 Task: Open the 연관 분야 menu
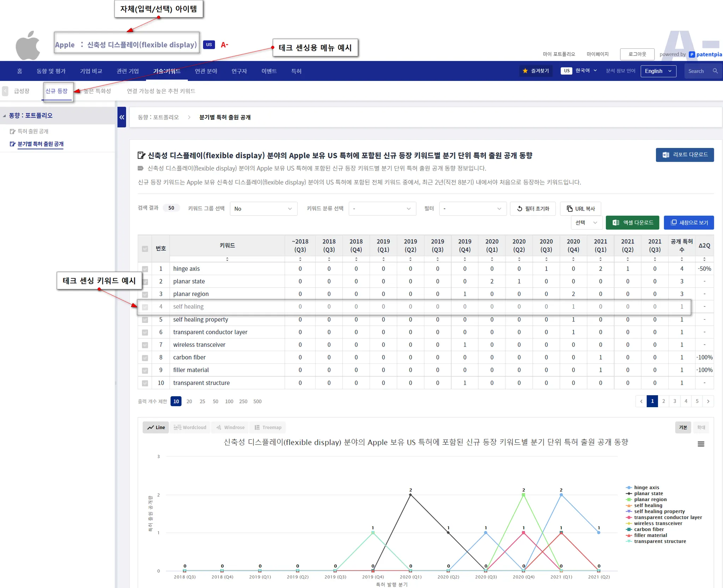click(x=206, y=71)
